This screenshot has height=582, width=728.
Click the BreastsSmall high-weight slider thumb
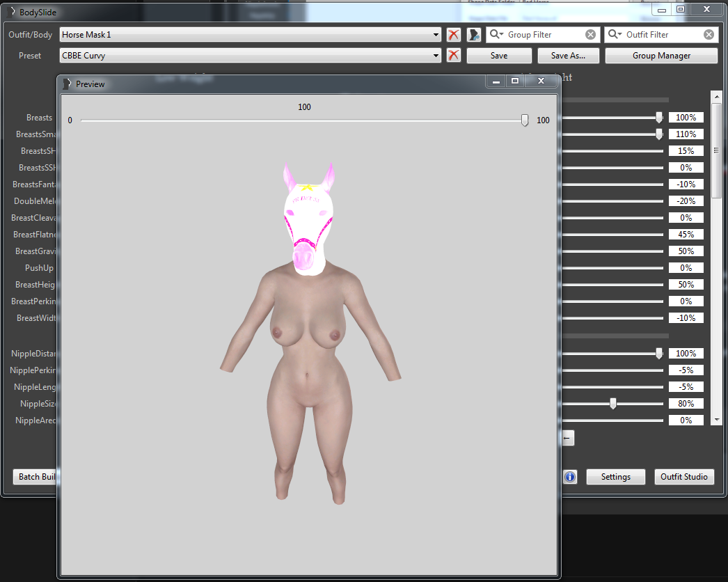pos(659,134)
